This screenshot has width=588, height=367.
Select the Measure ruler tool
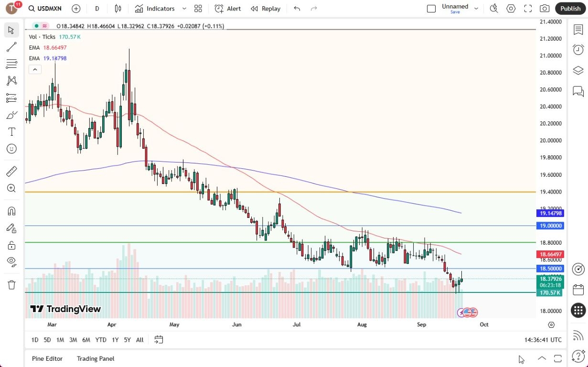[11, 171]
